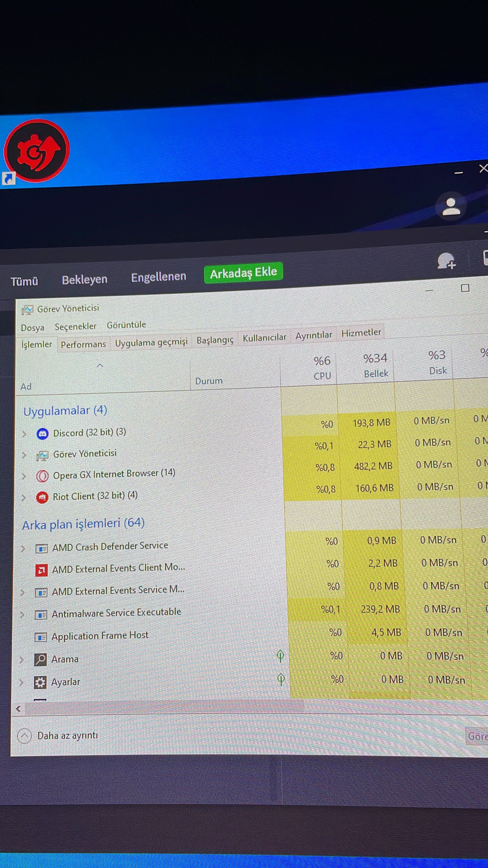This screenshot has width=488, height=868.
Task: Switch to the Kullanıcılar tab
Action: tap(264, 338)
